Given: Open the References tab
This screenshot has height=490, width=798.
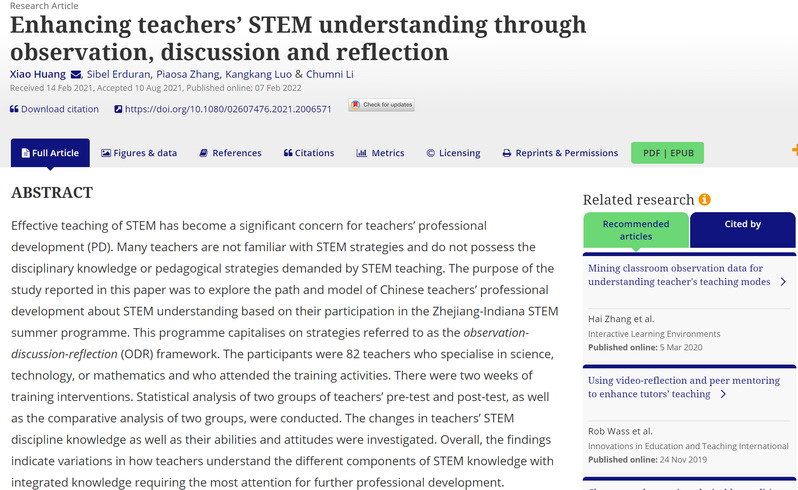Looking at the screenshot, I should click(x=230, y=153).
